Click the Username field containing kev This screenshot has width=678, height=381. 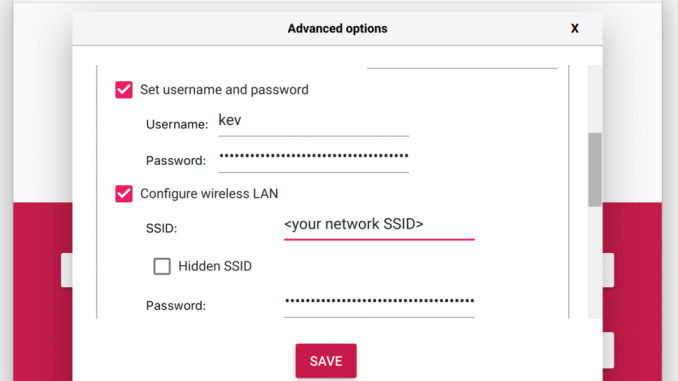pyautogui.click(x=313, y=123)
